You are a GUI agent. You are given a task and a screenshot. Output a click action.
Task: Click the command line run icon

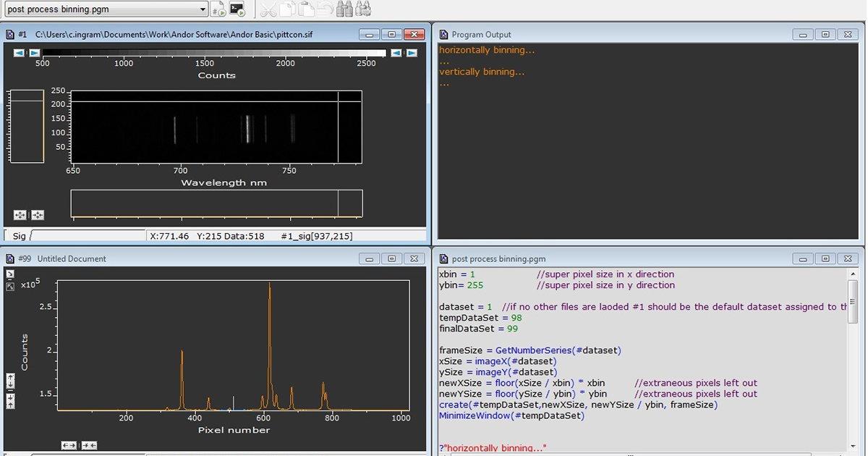click(x=237, y=9)
